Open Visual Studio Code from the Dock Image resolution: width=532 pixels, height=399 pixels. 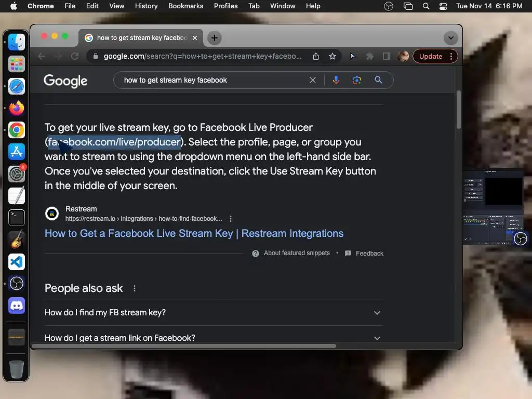[x=16, y=262]
